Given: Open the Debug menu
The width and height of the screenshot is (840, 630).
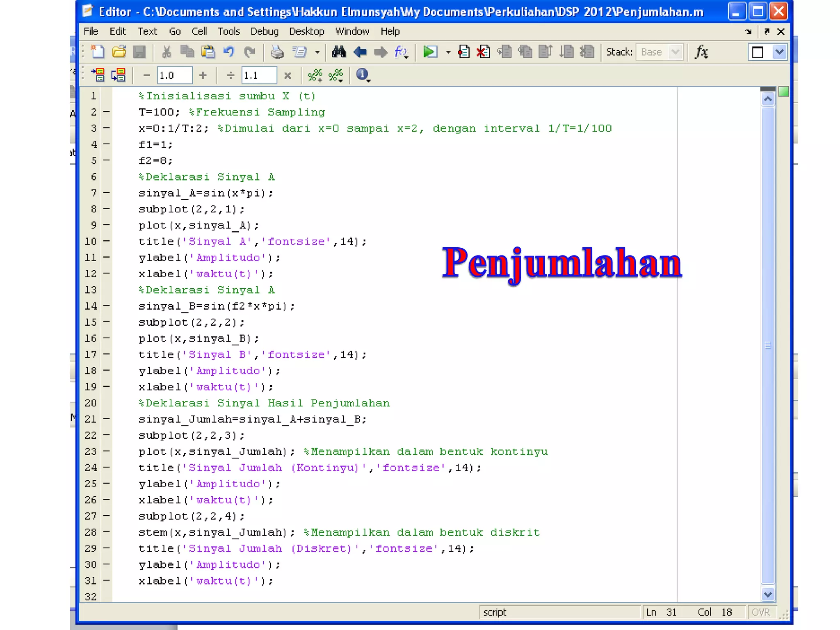Looking at the screenshot, I should pyautogui.click(x=264, y=32).
